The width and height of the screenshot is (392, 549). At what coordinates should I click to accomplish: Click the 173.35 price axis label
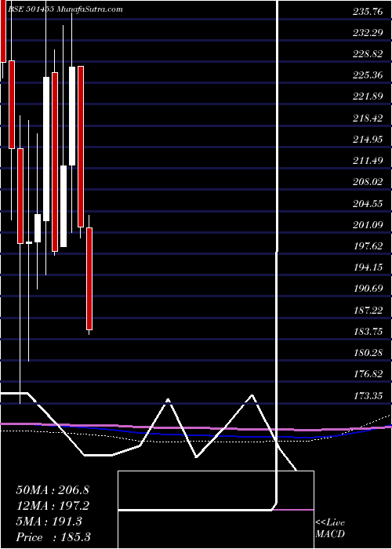pyautogui.click(x=368, y=396)
